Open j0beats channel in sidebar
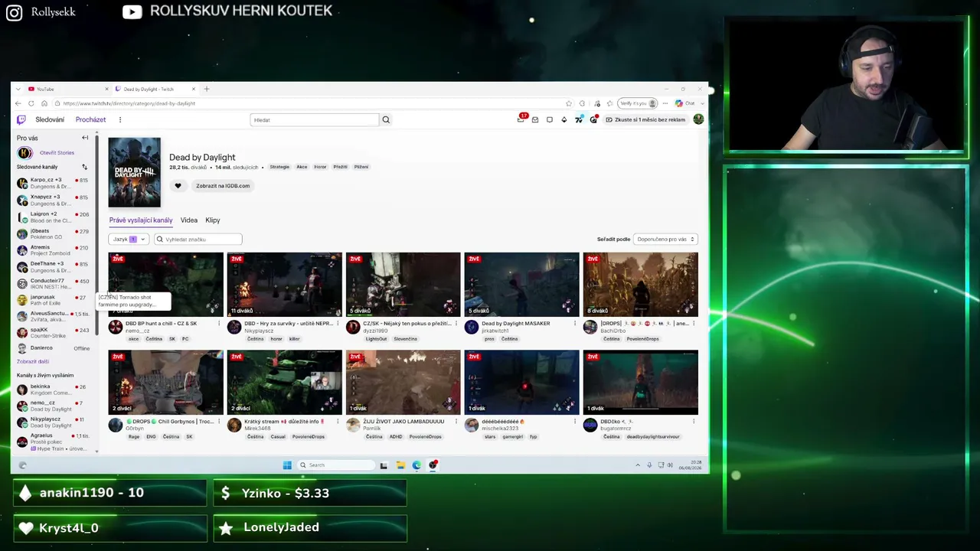 (x=54, y=233)
